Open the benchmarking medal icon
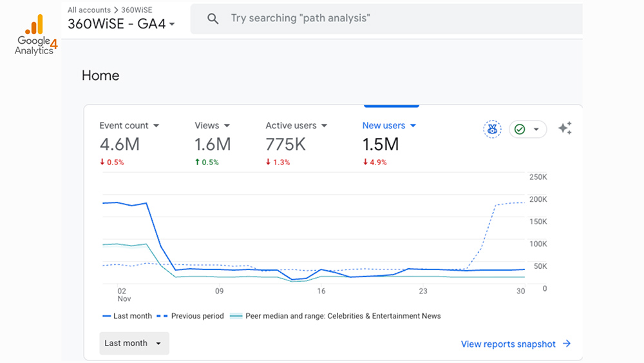Image resolution: width=644 pixels, height=363 pixels. coord(492,129)
